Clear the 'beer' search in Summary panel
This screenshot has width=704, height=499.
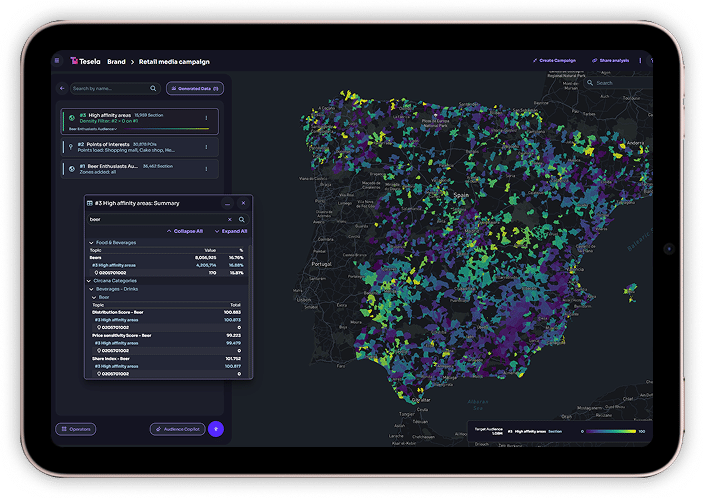(229, 219)
